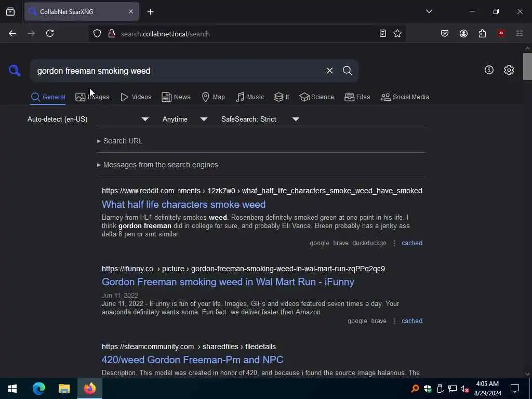Bookmark this page with star
The image size is (532, 399).
tap(397, 33)
